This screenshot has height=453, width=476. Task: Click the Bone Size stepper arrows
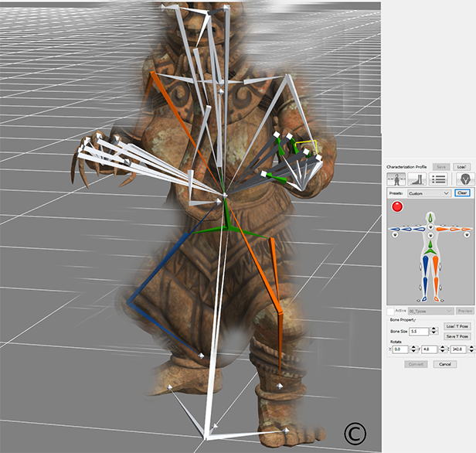point(434,331)
